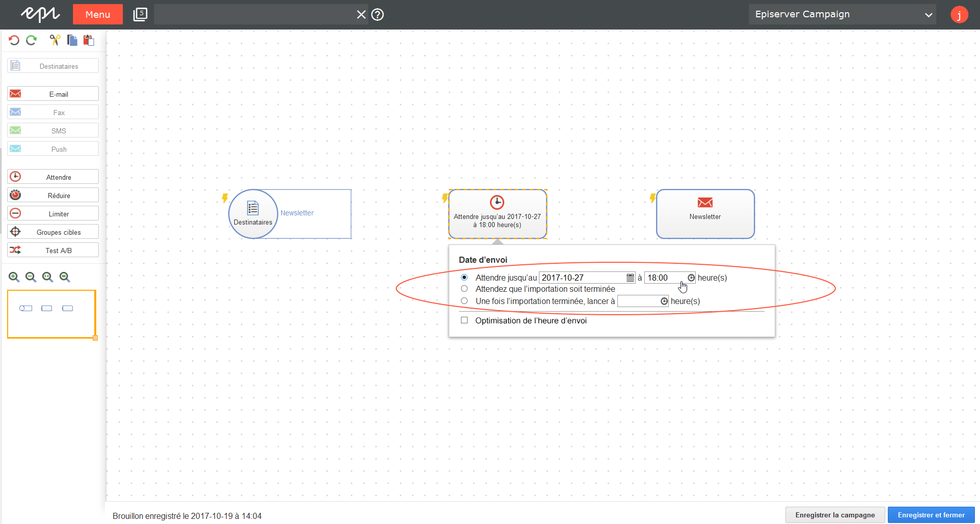Add Réduire element from sidebar
Screen dimensions: 980x524
[53, 195]
